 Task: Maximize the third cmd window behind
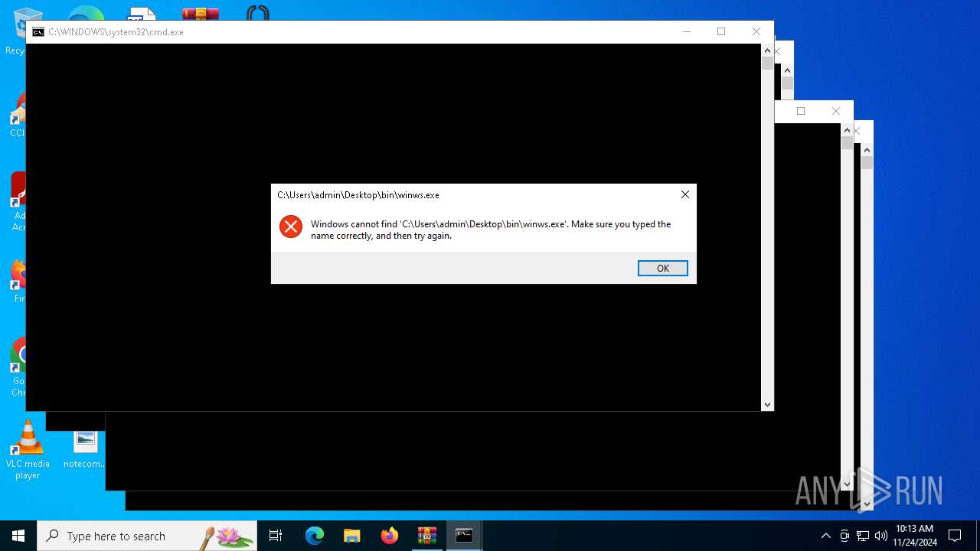(x=801, y=111)
